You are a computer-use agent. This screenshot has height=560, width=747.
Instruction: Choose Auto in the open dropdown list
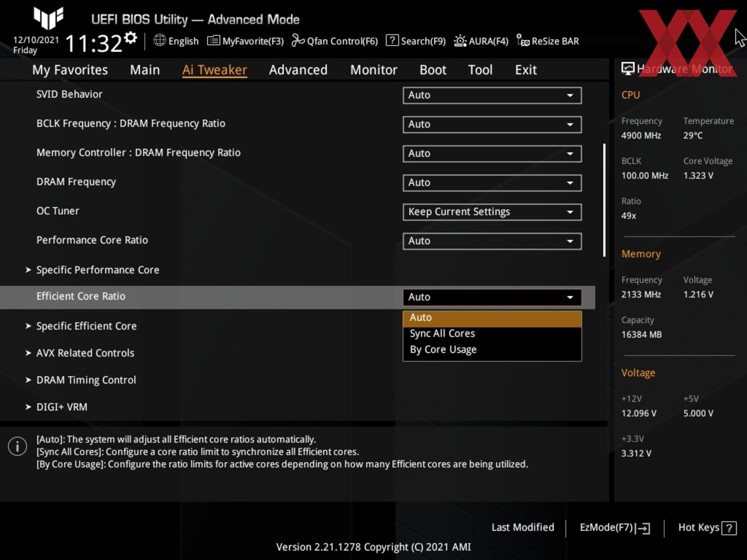point(492,318)
